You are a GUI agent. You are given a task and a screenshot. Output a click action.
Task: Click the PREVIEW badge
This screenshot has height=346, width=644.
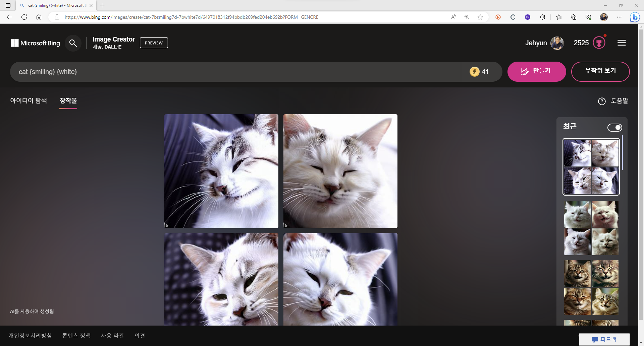click(x=154, y=43)
